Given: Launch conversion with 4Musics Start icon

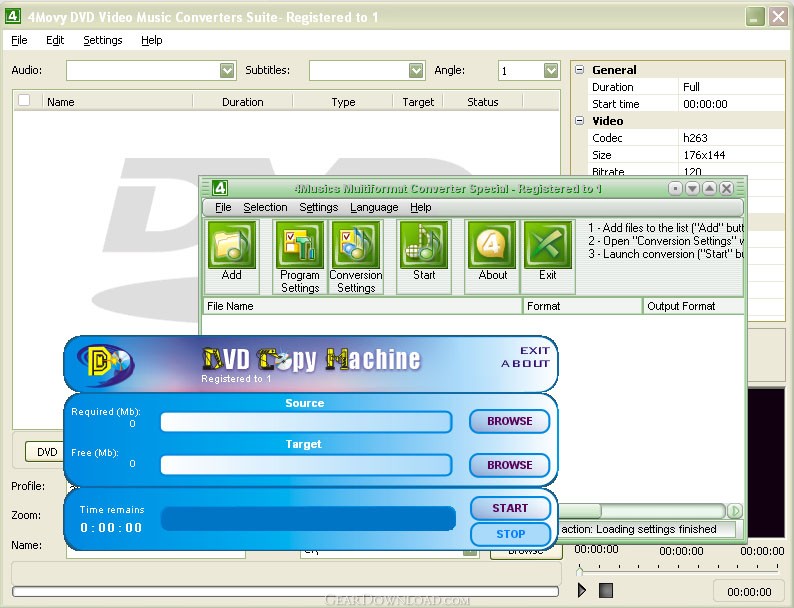Looking at the screenshot, I should [x=424, y=246].
